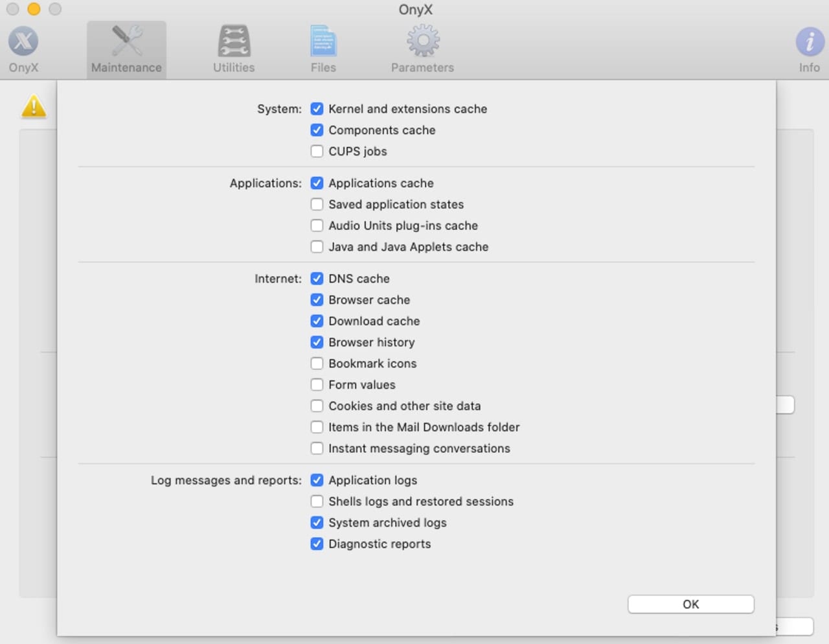Enable the CUPS jobs checkbox
The height and width of the screenshot is (644, 829).
point(317,151)
